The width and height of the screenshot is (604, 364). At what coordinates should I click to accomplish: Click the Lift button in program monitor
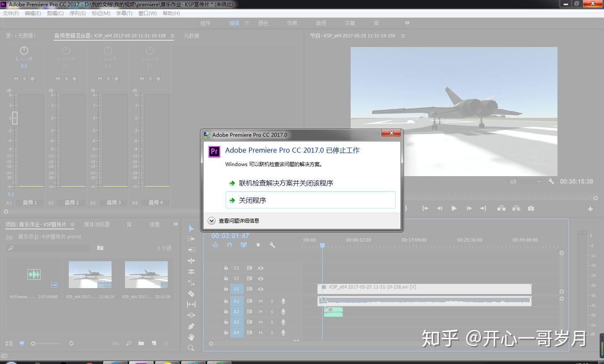click(501, 208)
